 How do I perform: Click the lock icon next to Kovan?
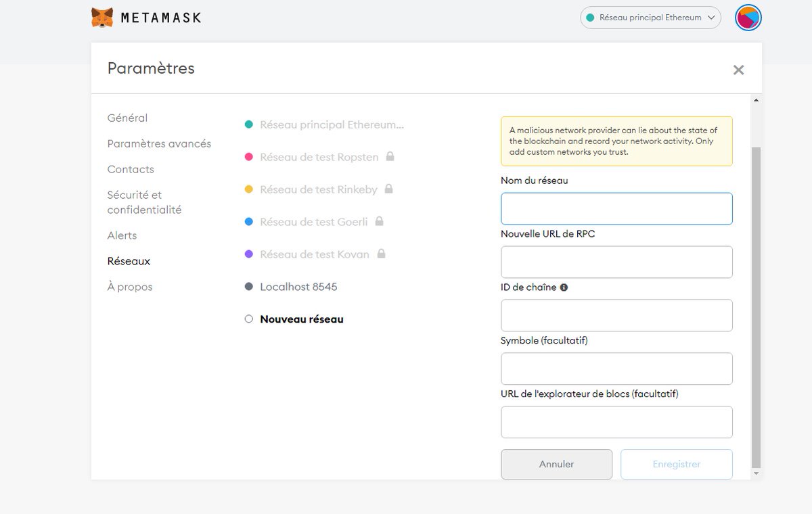[x=381, y=254]
